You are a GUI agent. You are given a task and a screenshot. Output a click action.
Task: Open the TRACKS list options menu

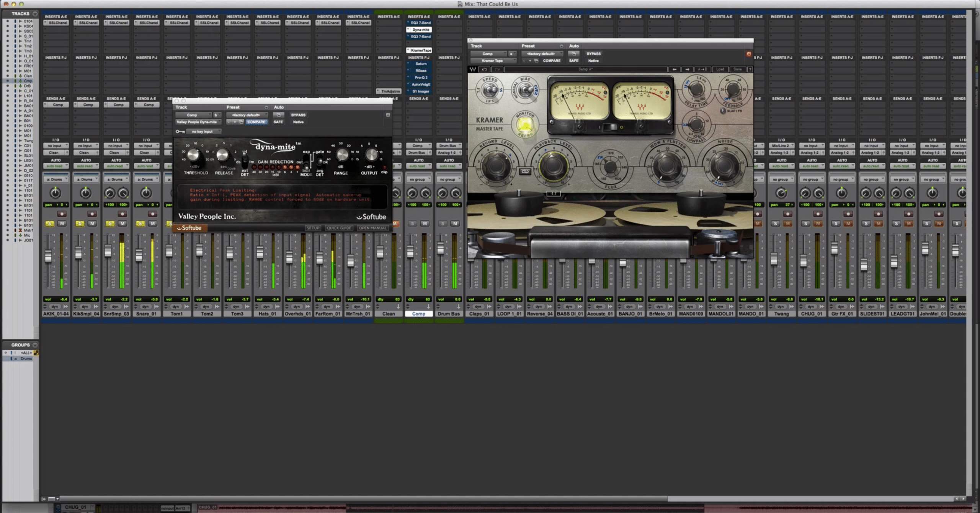[35, 14]
